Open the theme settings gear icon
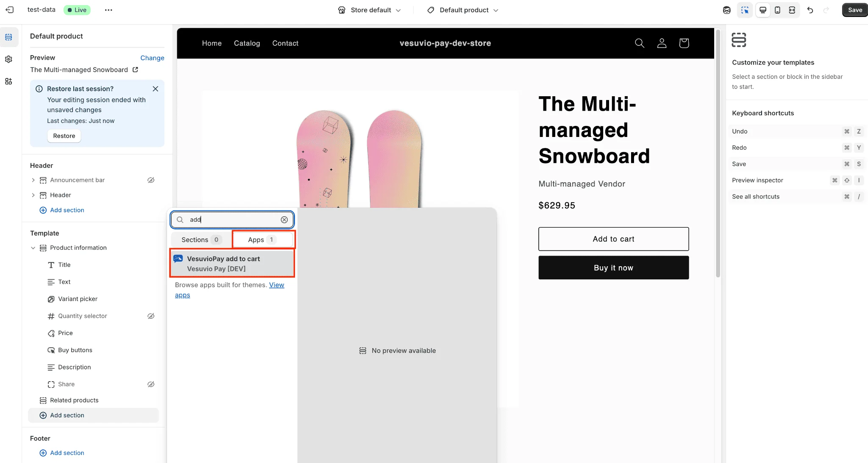This screenshot has width=868, height=463. pos(8,59)
